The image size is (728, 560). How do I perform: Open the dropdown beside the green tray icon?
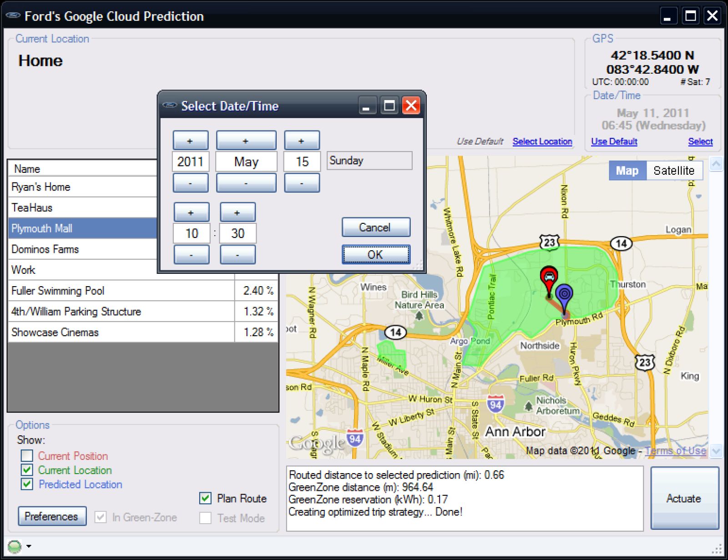click(29, 545)
